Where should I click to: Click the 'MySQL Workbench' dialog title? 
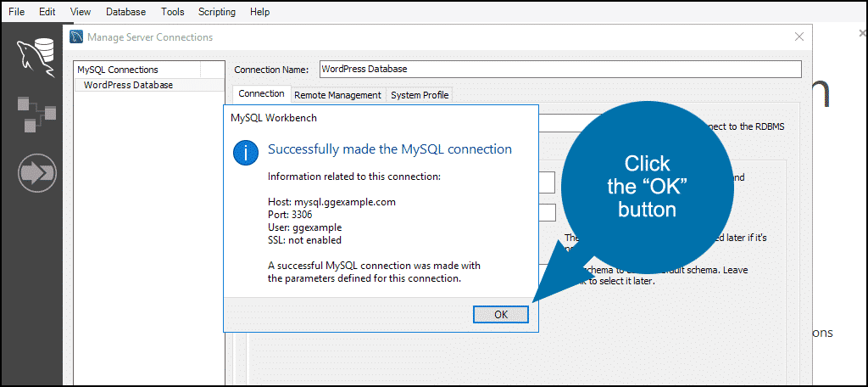tap(274, 117)
